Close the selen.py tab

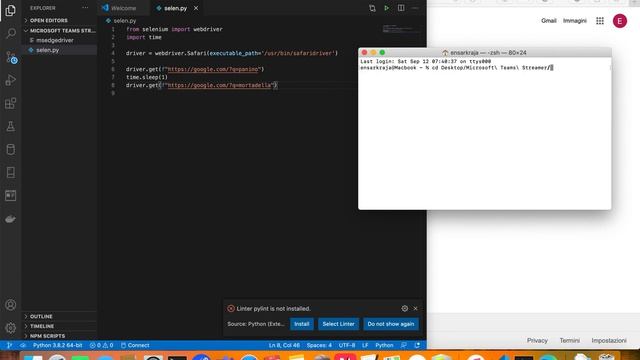(196, 8)
